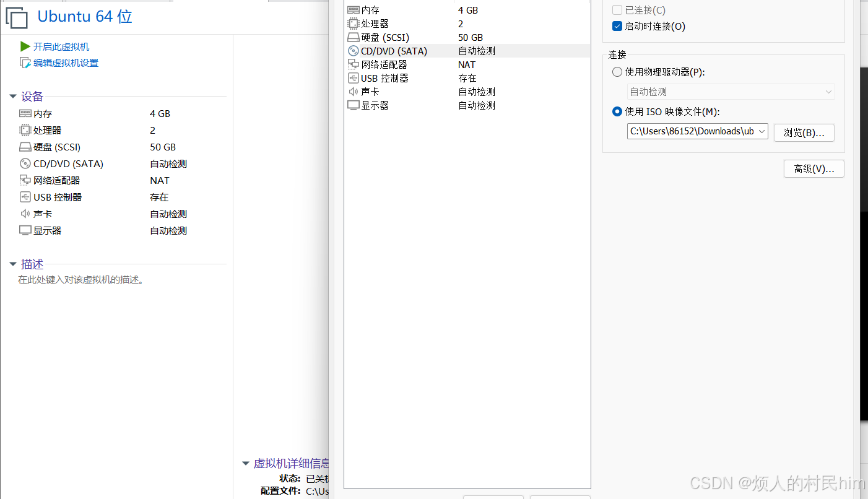Select the USB controller icon in the dialog list
The width and height of the screenshot is (868, 499).
click(x=353, y=78)
